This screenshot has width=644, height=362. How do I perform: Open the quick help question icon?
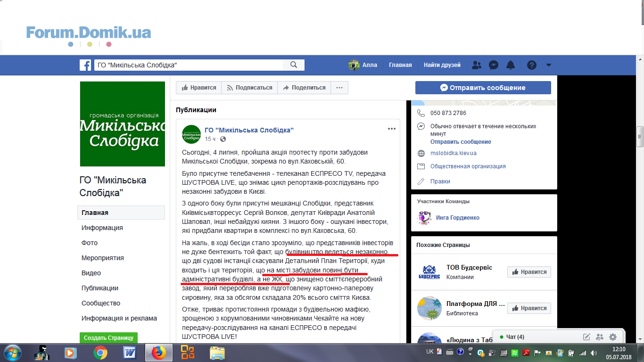(532, 65)
